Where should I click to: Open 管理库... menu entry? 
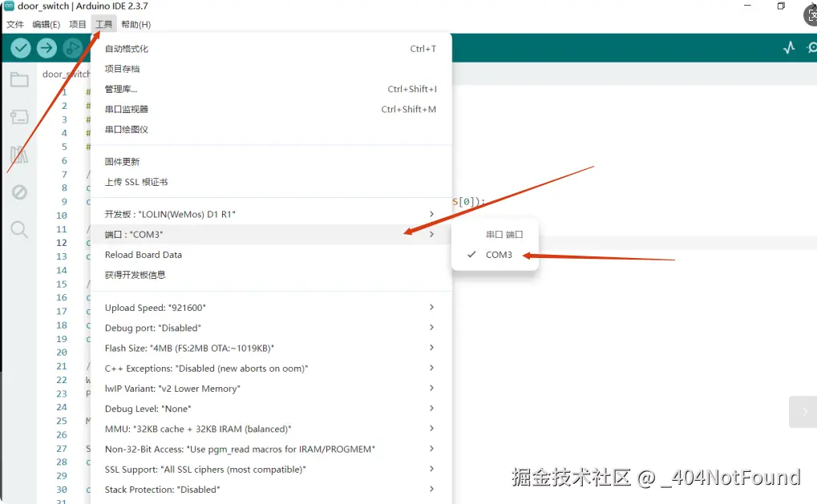(270, 89)
